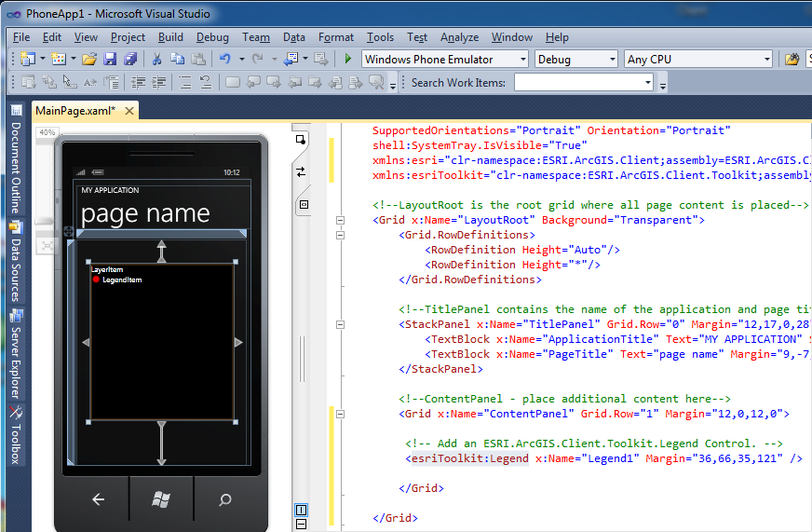Click the Add New Item toolbar icon
The image size is (812, 532).
(x=59, y=59)
